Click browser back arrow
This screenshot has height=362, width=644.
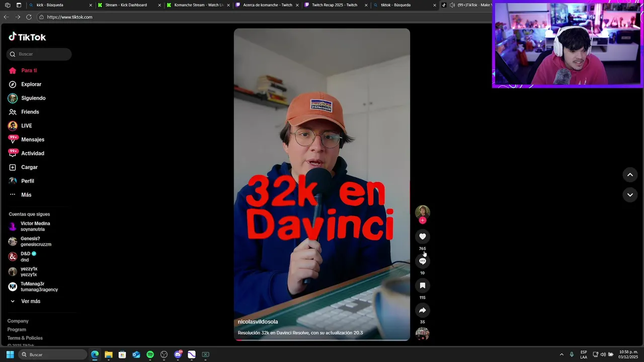click(x=6, y=17)
